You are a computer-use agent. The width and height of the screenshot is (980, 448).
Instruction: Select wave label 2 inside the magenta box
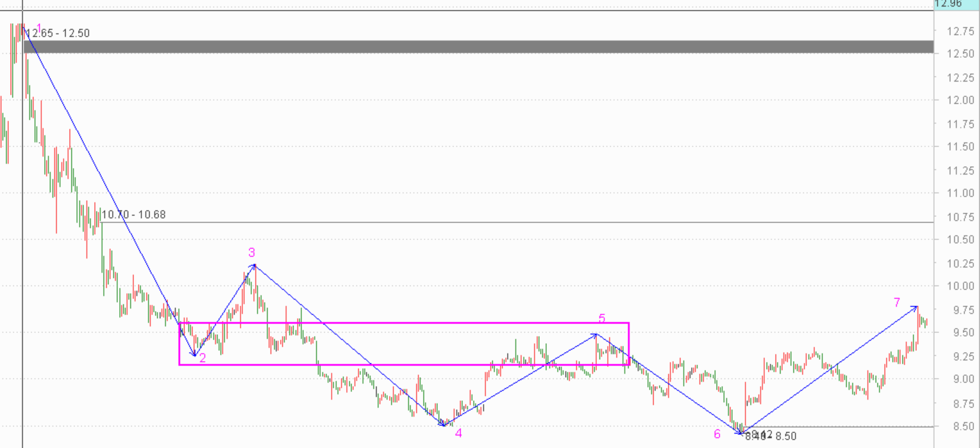click(203, 358)
